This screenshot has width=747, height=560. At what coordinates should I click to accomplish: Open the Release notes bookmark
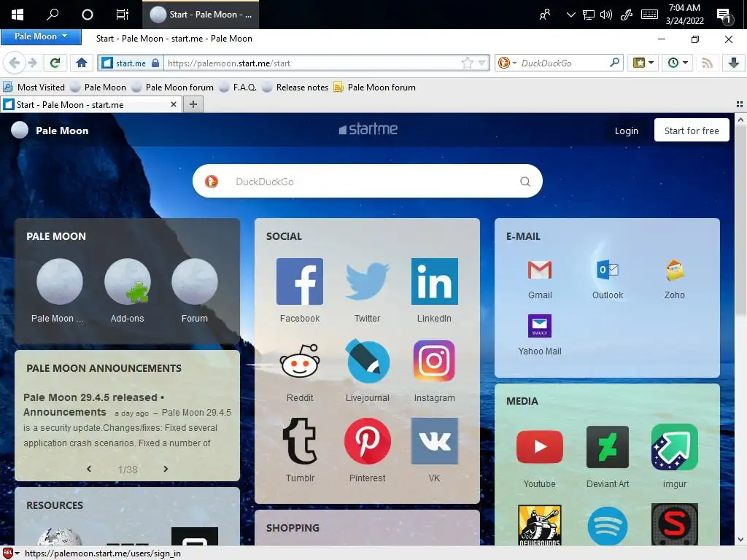click(295, 87)
